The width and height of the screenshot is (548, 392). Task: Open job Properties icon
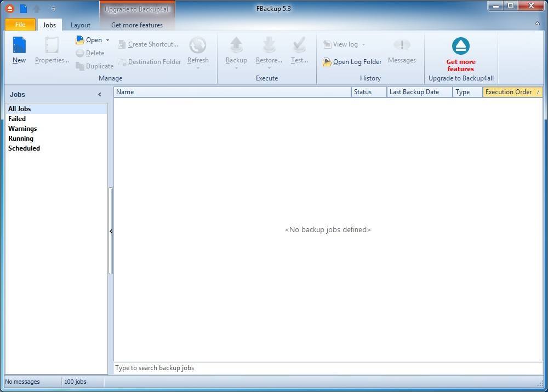pos(52,45)
